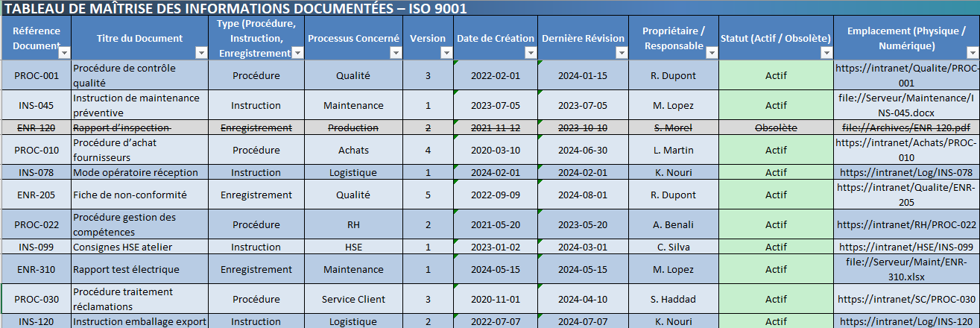Open the Processus Concerné filter dropdown
980x328 pixels.
coord(394,52)
